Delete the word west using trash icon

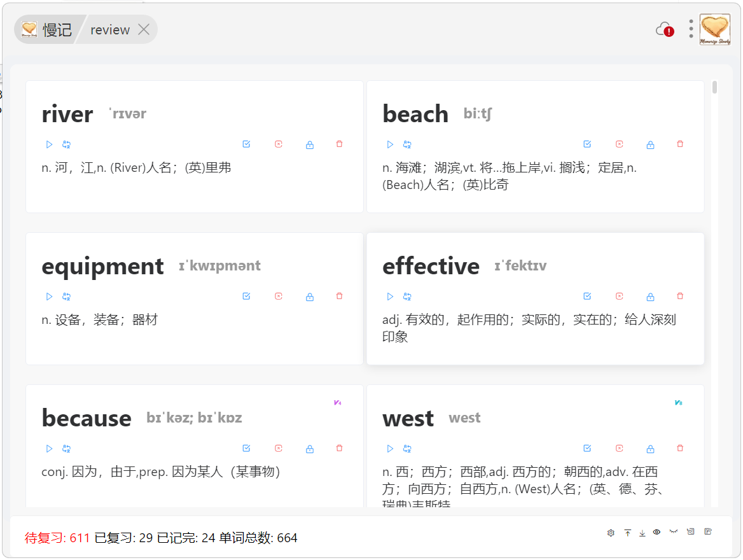pos(680,449)
